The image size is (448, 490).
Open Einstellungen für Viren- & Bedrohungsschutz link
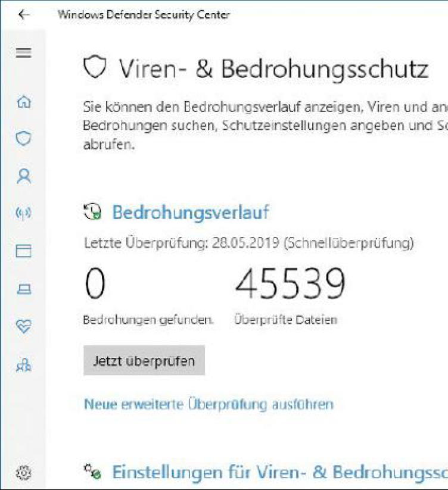(280, 472)
